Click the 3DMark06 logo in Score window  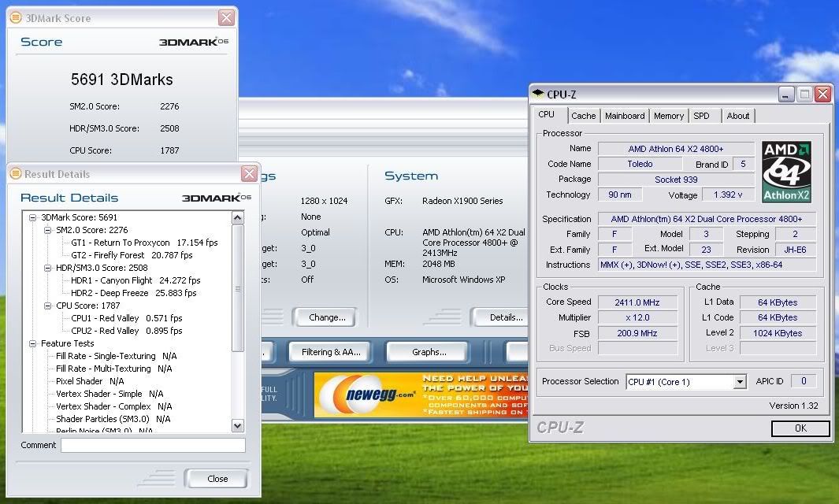coord(194,42)
